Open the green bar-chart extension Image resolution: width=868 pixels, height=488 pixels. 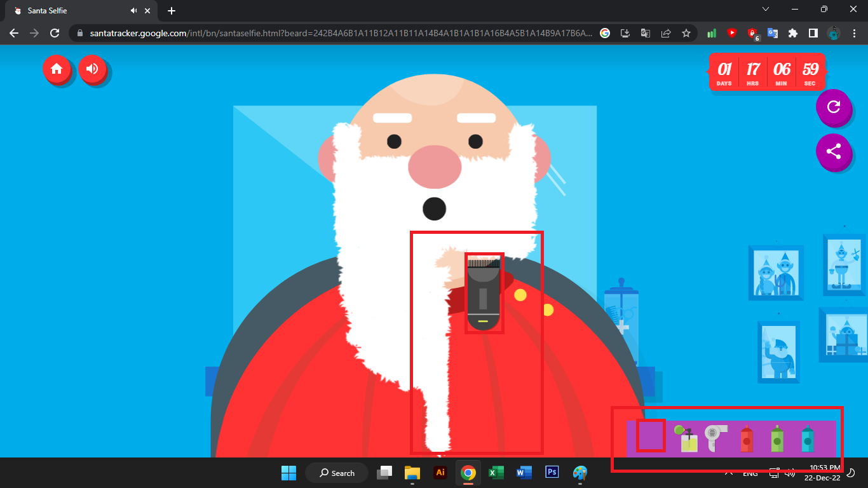pyautogui.click(x=712, y=33)
